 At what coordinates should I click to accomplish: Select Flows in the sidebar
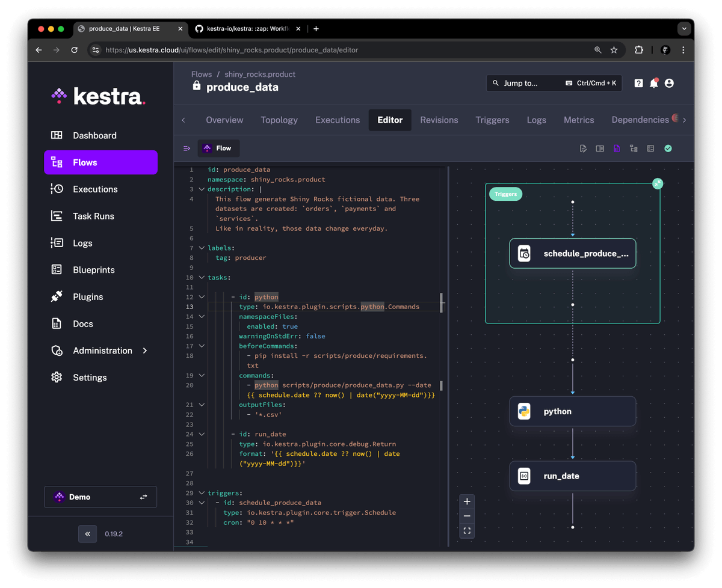pyautogui.click(x=100, y=162)
